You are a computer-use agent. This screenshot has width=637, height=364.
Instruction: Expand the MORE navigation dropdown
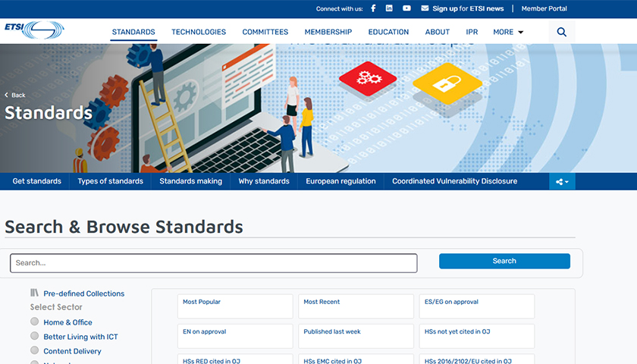pos(508,32)
